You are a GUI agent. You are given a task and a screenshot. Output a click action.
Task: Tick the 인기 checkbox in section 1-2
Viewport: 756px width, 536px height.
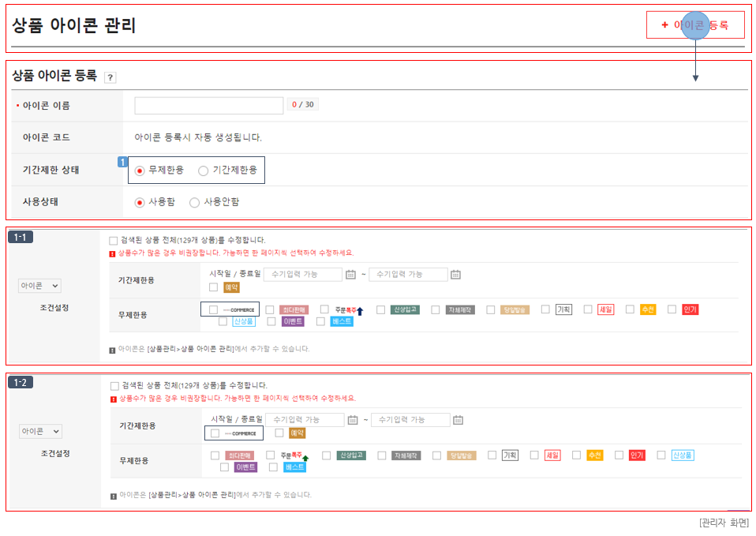(619, 455)
